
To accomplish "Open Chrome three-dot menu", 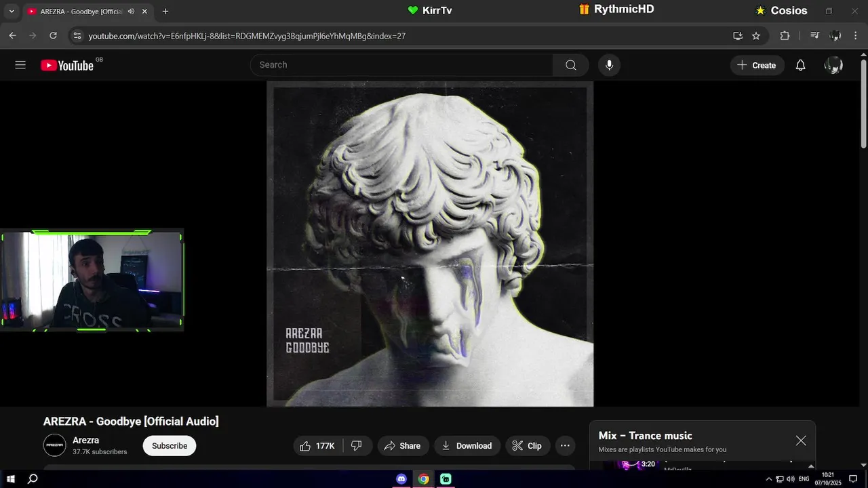I will (856, 36).
